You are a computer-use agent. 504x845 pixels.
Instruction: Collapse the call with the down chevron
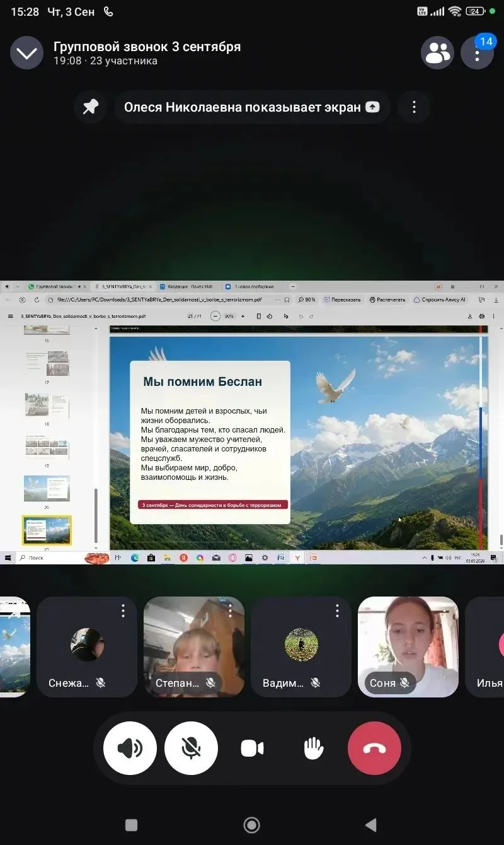coord(27,53)
